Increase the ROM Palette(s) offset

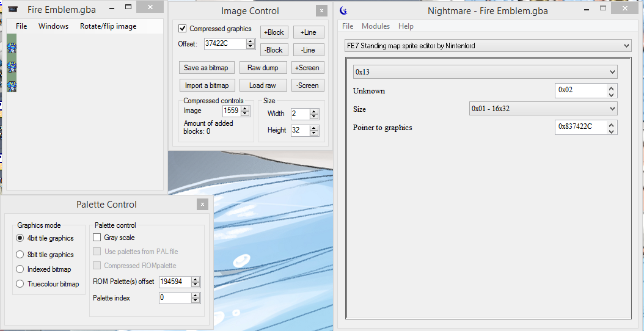(x=196, y=280)
